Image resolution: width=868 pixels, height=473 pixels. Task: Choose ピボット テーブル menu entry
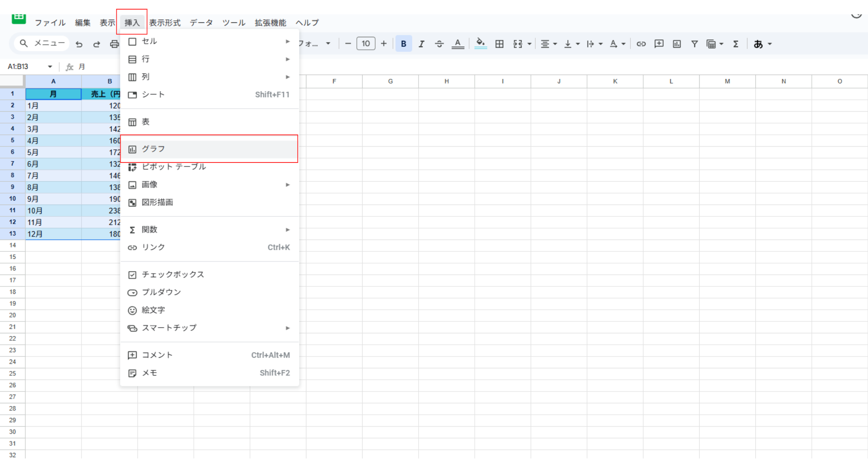pos(174,167)
